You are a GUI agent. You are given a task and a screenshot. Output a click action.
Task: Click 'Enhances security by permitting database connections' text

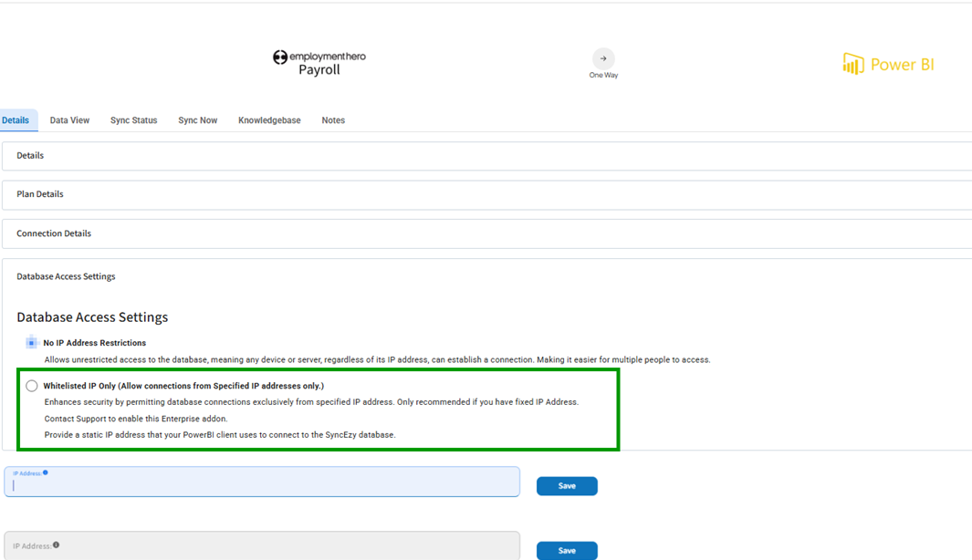[311, 402]
